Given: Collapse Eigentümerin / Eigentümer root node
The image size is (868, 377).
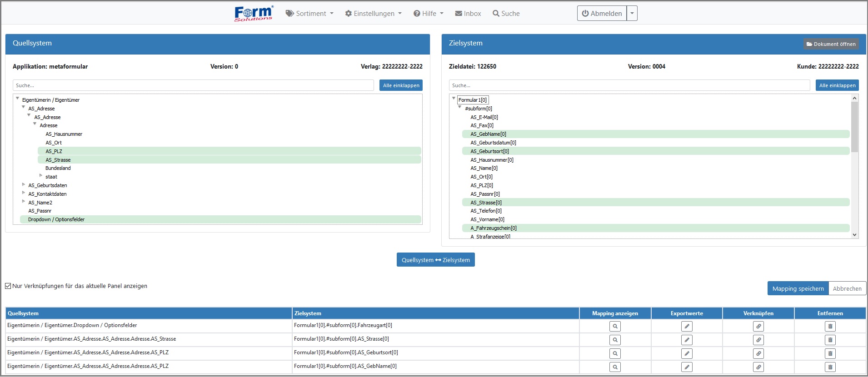Looking at the screenshot, I should [x=18, y=99].
